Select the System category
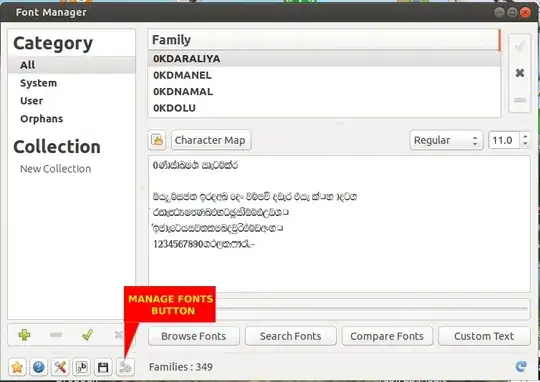This screenshot has width=540, height=382. coord(38,83)
